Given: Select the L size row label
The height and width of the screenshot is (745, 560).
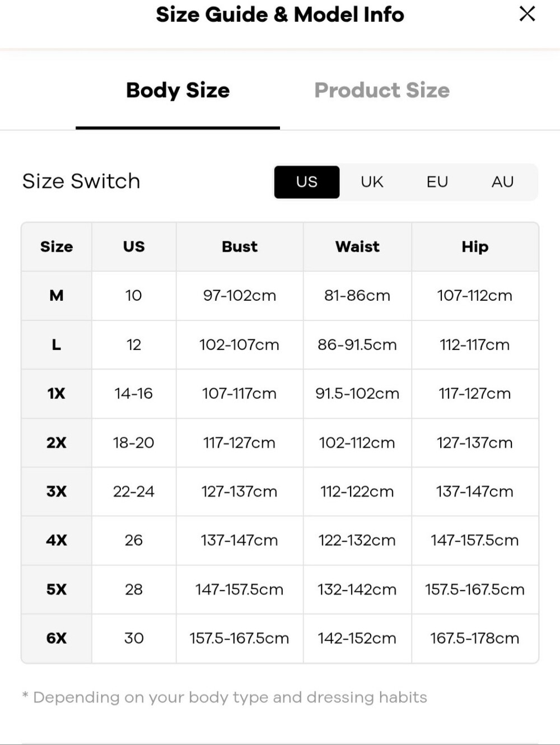Looking at the screenshot, I should [57, 344].
